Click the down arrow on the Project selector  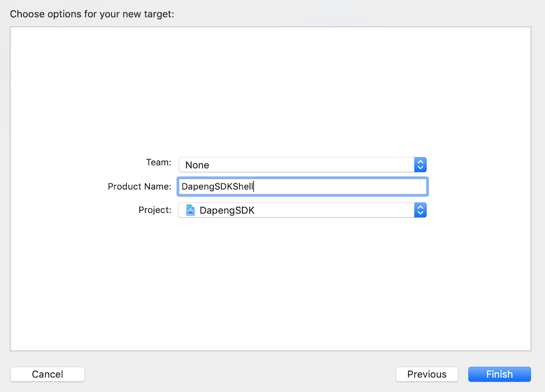pos(420,213)
